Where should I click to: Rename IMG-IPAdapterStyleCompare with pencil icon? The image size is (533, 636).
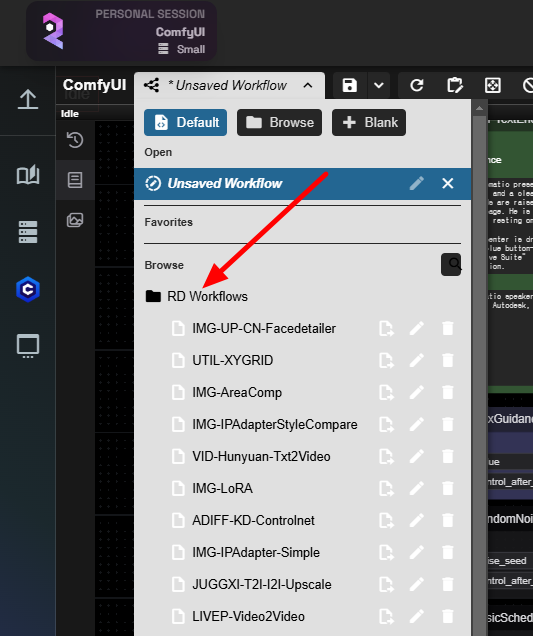(417, 424)
